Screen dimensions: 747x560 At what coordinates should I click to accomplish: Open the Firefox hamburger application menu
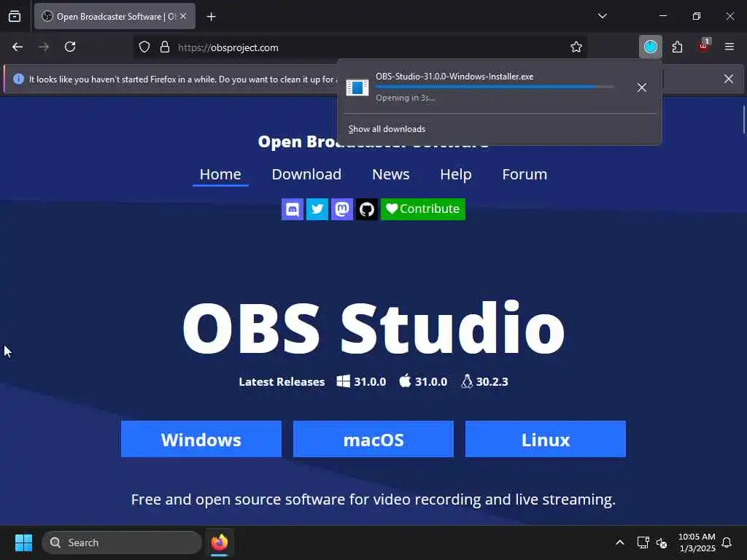729,47
